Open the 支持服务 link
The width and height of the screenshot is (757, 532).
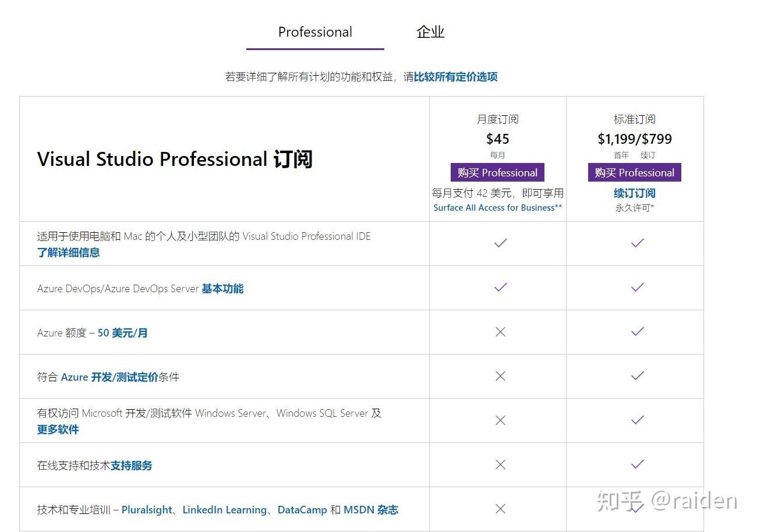pos(131,466)
